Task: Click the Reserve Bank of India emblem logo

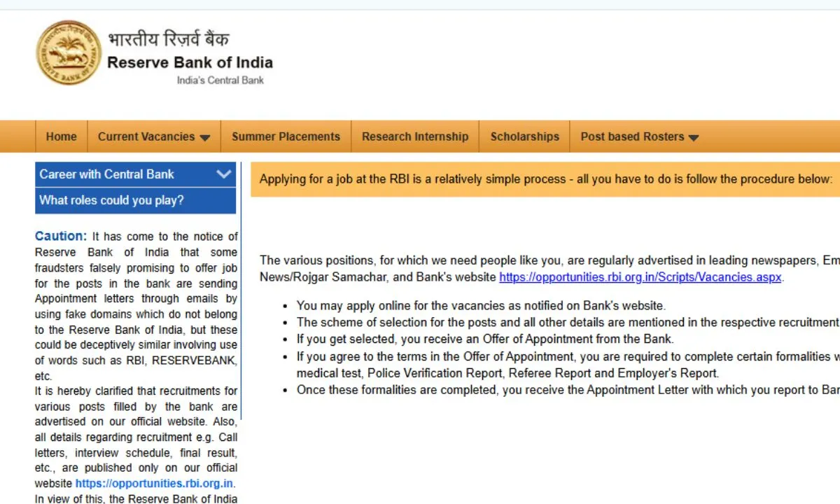Action: 69,53
